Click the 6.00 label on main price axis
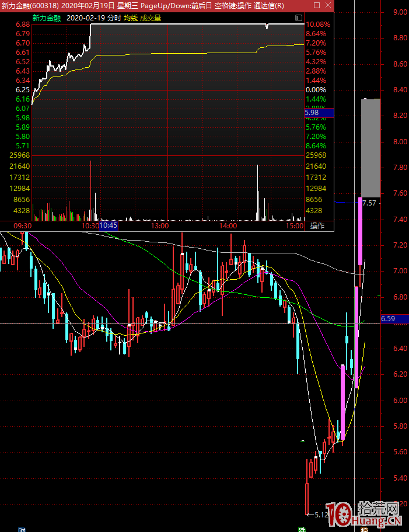 (400, 401)
